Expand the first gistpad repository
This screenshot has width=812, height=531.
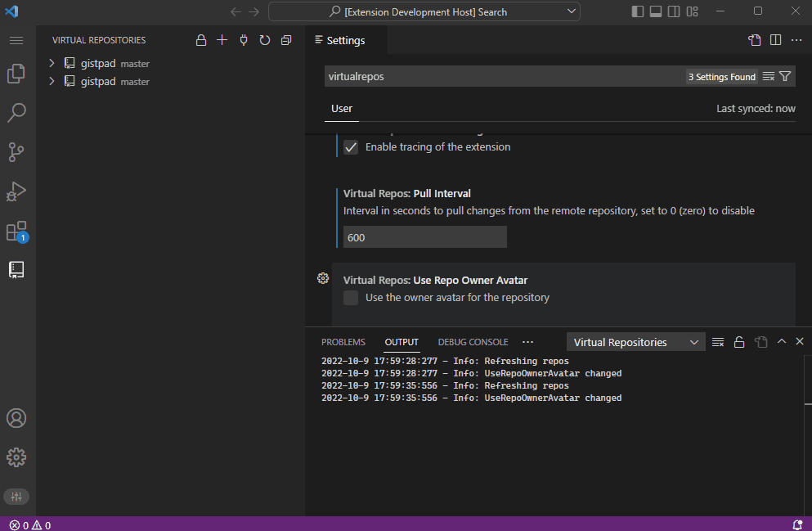tap(52, 63)
